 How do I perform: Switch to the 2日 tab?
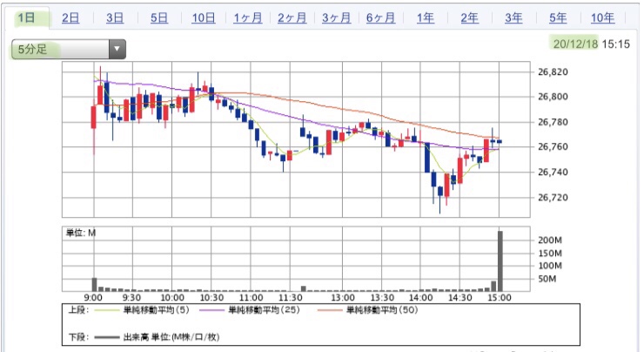pyautogui.click(x=70, y=18)
